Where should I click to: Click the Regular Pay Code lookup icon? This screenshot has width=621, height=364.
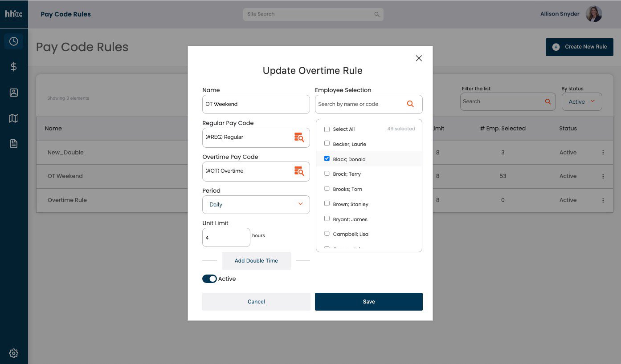[x=299, y=138]
